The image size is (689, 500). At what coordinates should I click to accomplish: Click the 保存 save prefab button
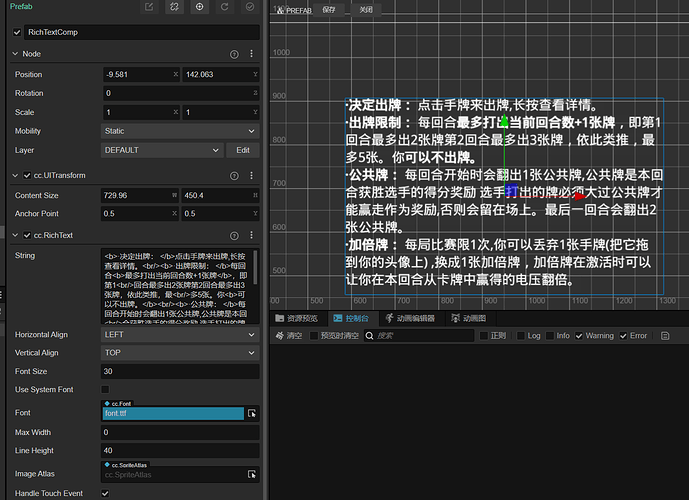tap(329, 9)
